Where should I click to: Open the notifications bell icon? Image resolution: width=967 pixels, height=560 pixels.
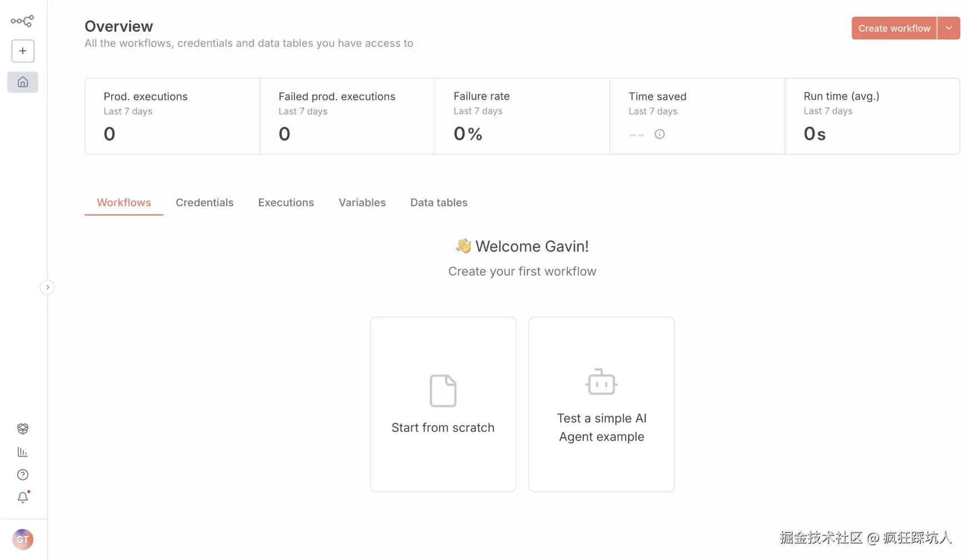23,498
